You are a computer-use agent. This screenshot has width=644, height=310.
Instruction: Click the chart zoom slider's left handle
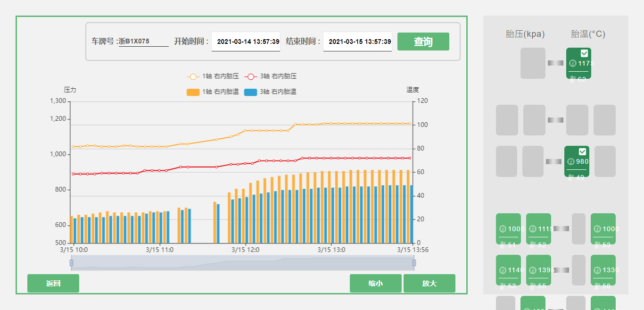pos(71,263)
